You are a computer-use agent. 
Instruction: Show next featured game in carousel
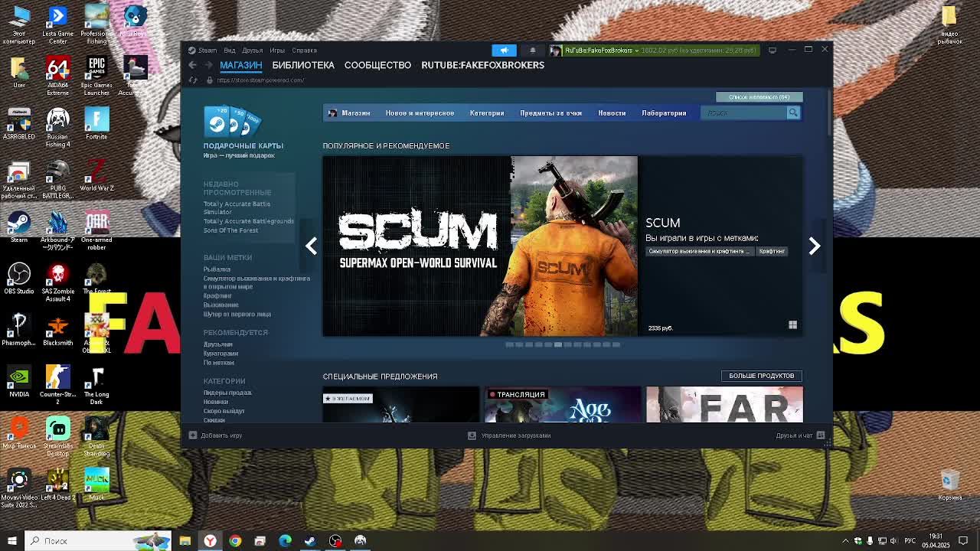point(814,246)
